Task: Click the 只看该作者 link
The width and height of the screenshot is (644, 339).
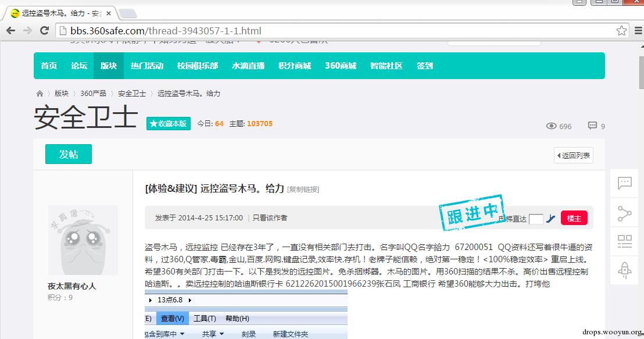Action: point(270,218)
